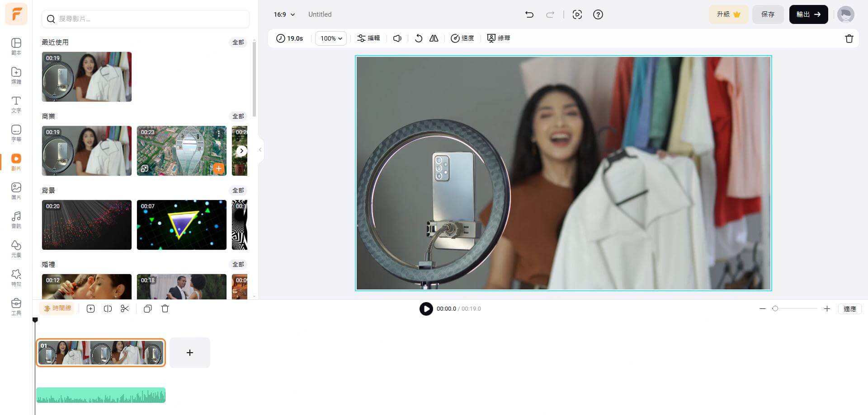Show next clips in the 商業 row
Screen dimensions: 868x415
[x=242, y=151]
